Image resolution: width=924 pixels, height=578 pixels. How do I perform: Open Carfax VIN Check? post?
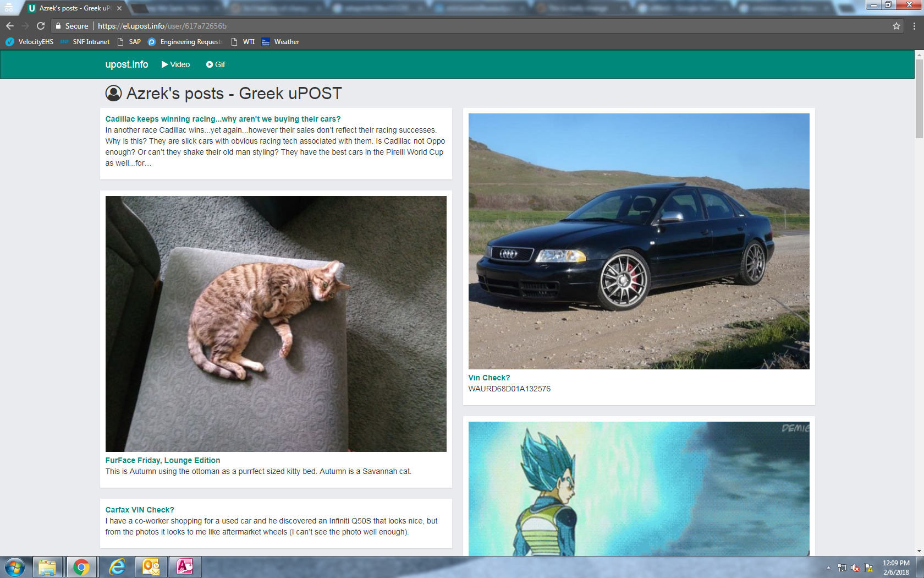click(x=140, y=510)
